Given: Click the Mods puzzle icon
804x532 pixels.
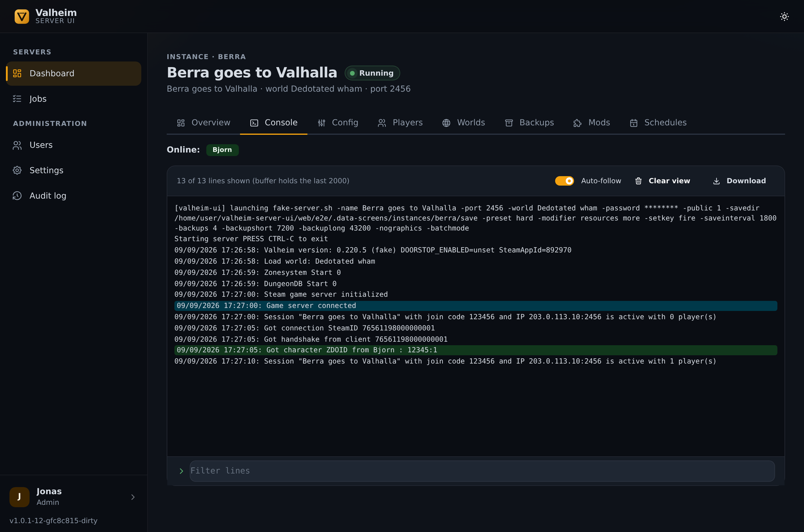Looking at the screenshot, I should pos(577,123).
